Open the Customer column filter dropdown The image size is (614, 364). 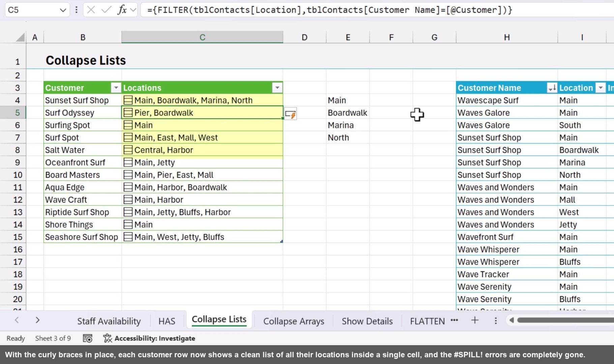click(x=116, y=88)
